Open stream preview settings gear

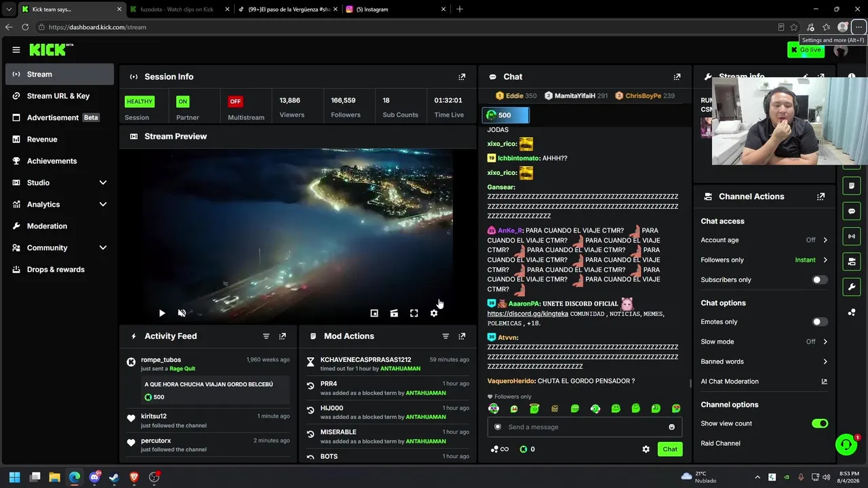coord(434,313)
